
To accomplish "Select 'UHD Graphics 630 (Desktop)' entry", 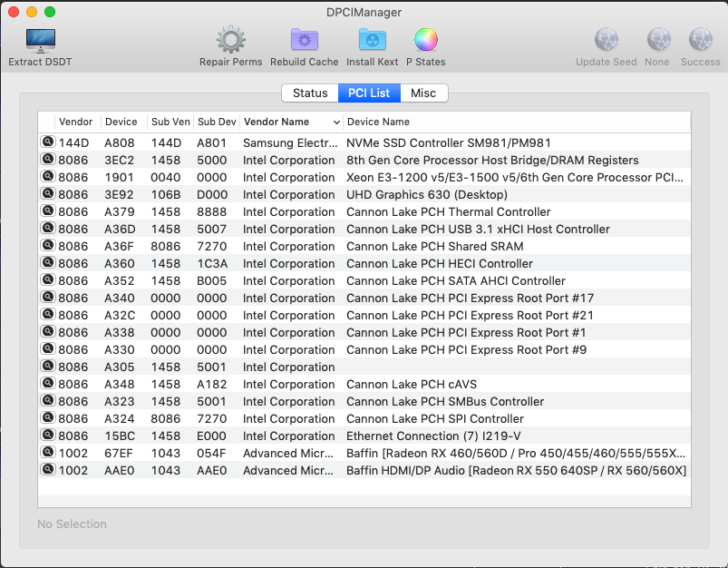I will tap(427, 194).
